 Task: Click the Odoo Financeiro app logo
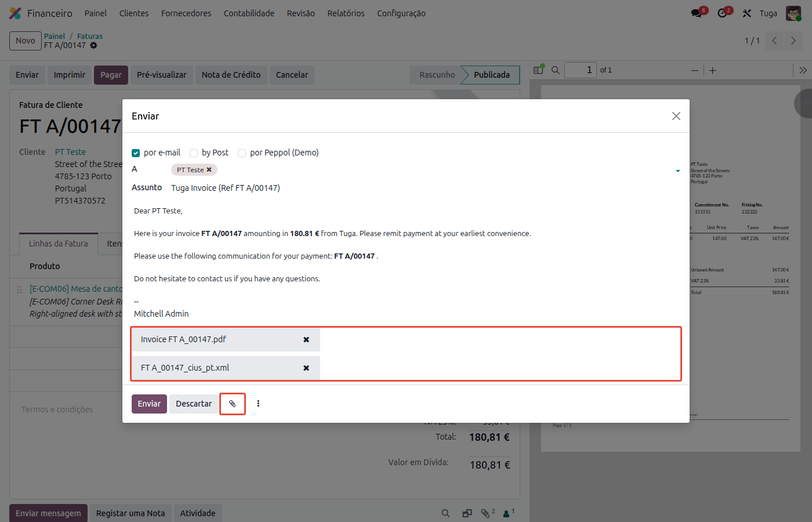pyautogui.click(x=16, y=13)
